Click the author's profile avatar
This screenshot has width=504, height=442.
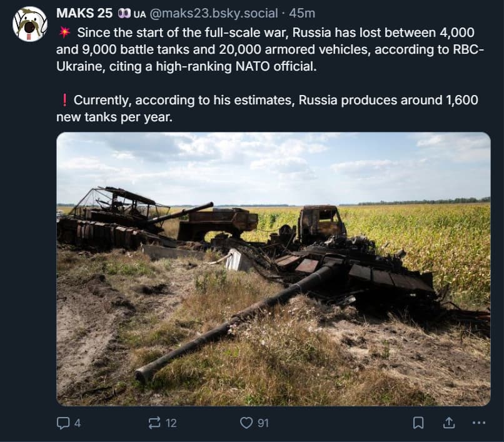[30, 24]
